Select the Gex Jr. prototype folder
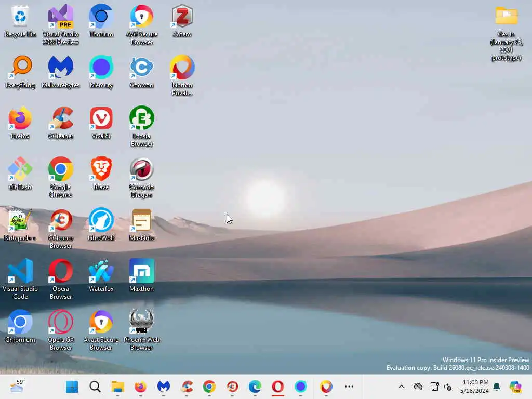This screenshot has width=532, height=399. 506,33
